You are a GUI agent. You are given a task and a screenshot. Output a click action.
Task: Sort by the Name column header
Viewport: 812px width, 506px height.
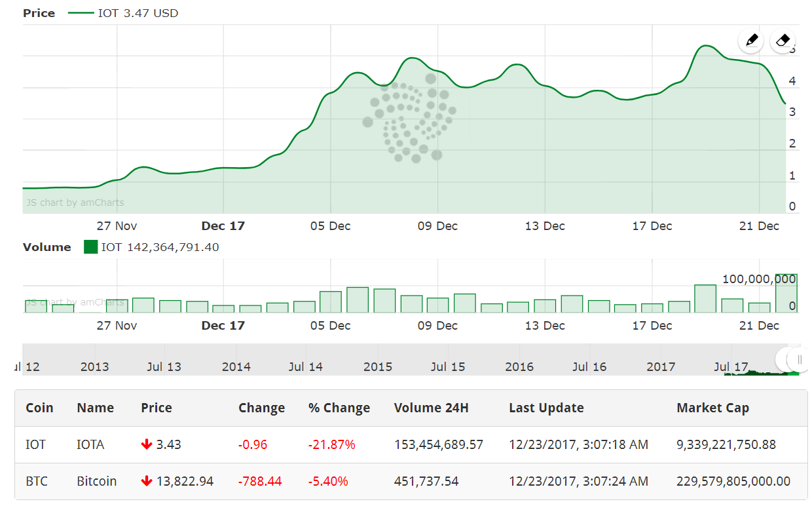coord(96,408)
